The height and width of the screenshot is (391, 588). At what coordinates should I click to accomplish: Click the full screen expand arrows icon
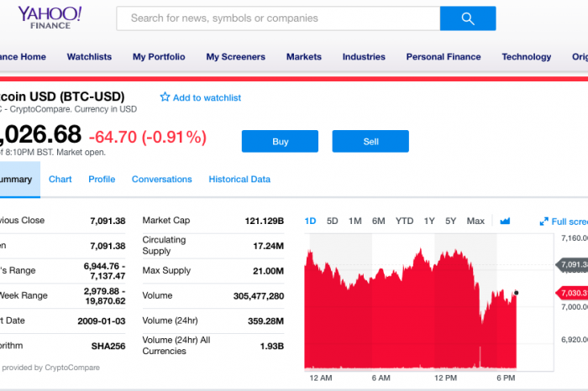point(543,222)
